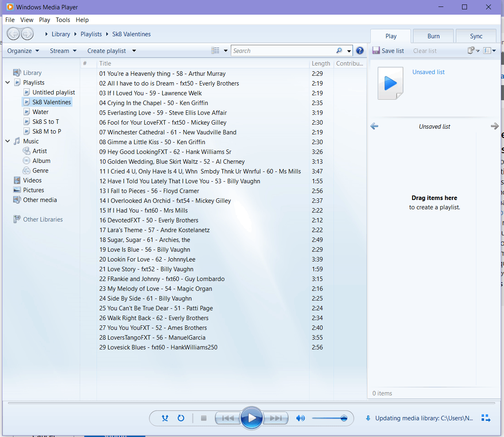The height and width of the screenshot is (437, 504).
Task: Open the Help menu
Action: pyautogui.click(x=82, y=20)
